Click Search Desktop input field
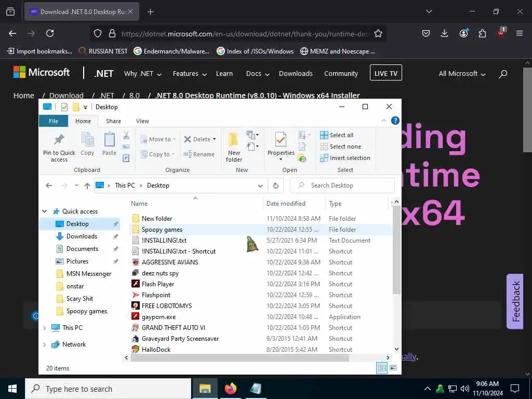 (x=342, y=185)
